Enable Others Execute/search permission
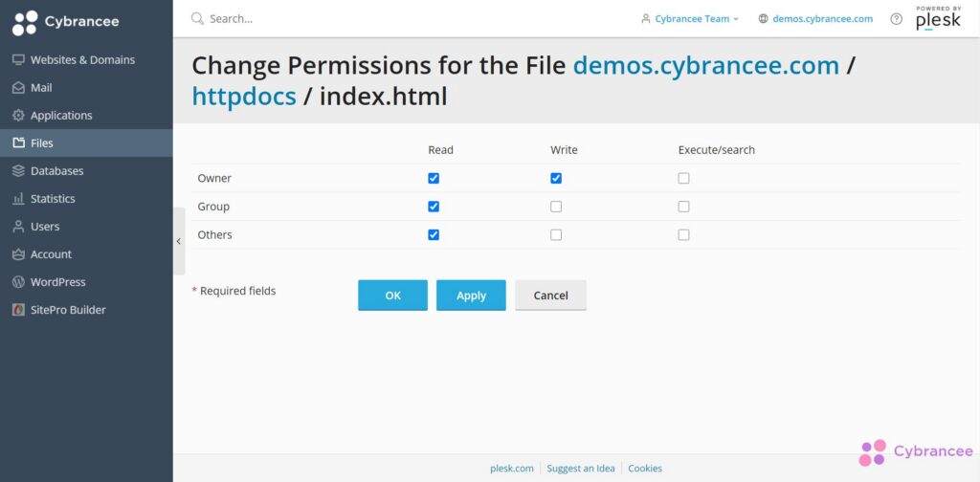The width and height of the screenshot is (980, 482). (683, 234)
